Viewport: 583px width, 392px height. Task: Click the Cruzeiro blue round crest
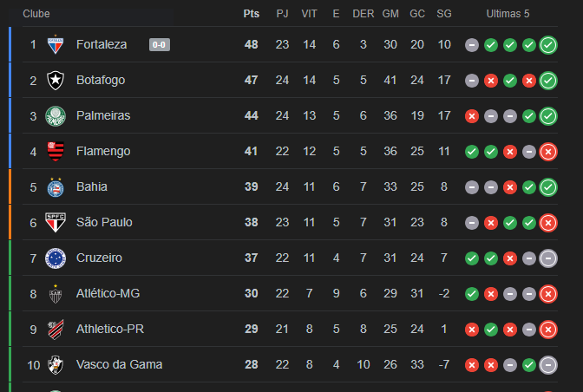[x=56, y=258]
